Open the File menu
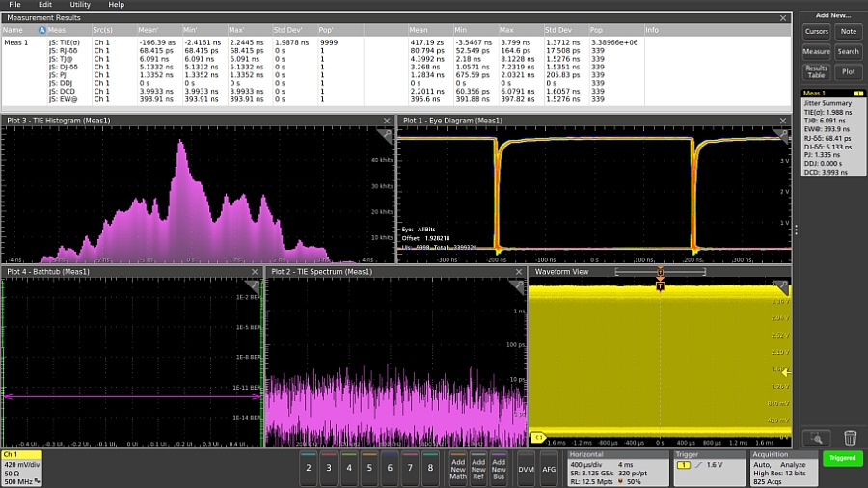 tap(17, 5)
